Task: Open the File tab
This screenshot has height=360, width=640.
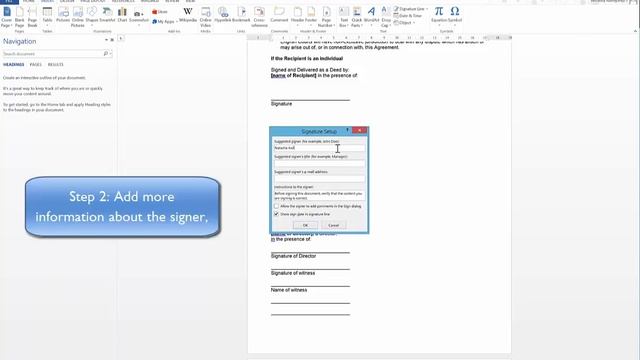Action: 9,2
